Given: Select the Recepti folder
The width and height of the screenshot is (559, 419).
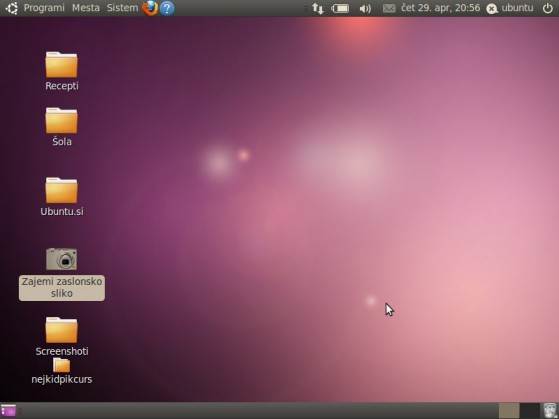Looking at the screenshot, I should point(62,71).
